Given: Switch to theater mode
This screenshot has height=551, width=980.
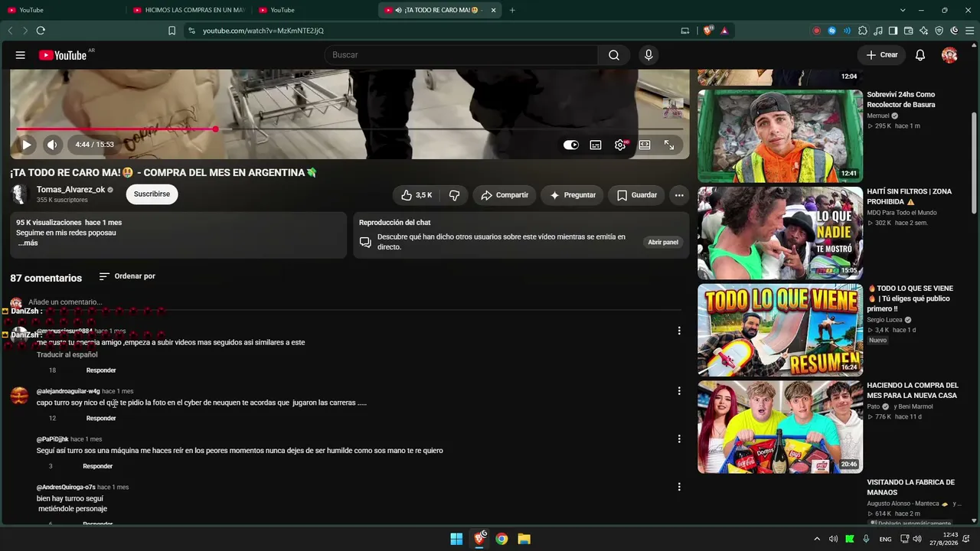Looking at the screenshot, I should [645, 145].
